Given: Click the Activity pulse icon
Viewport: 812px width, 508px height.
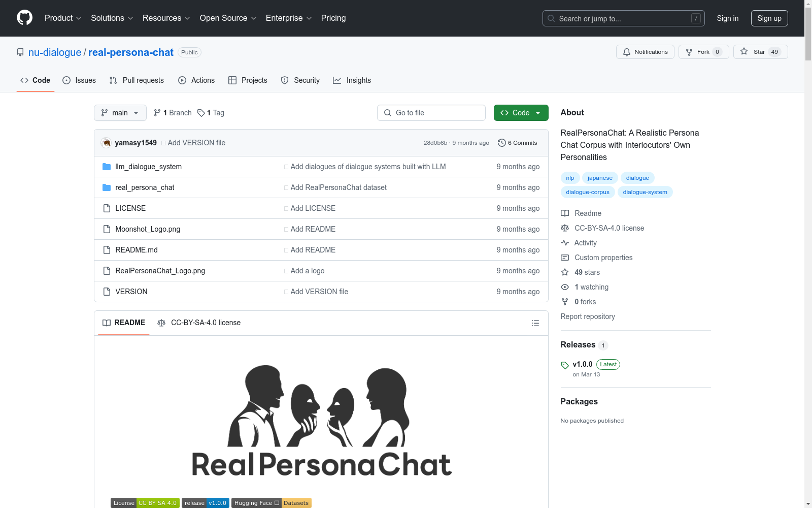Looking at the screenshot, I should 565,243.
